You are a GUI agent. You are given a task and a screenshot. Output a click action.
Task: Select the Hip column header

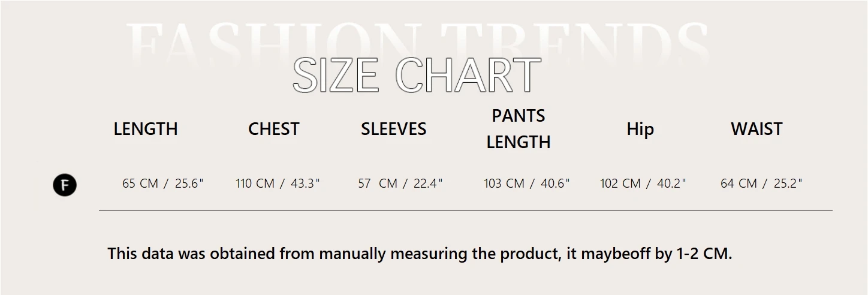[640, 129]
